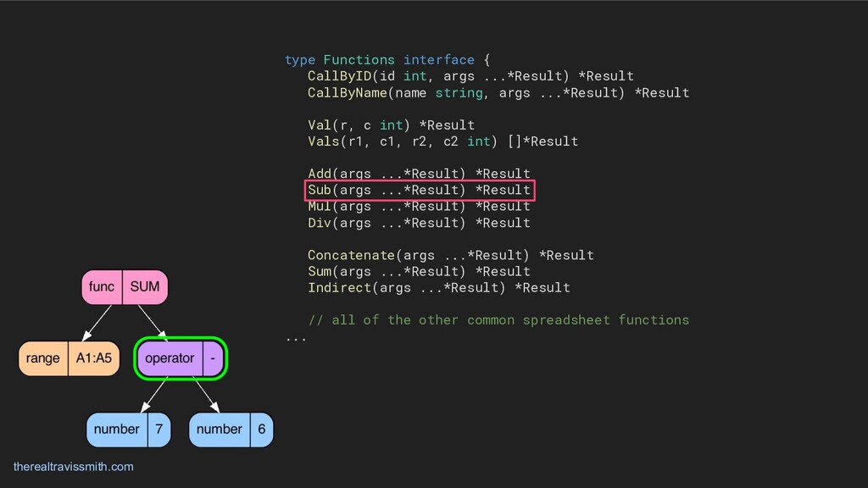Click the Div function line
The image size is (868, 488).
[x=419, y=223]
